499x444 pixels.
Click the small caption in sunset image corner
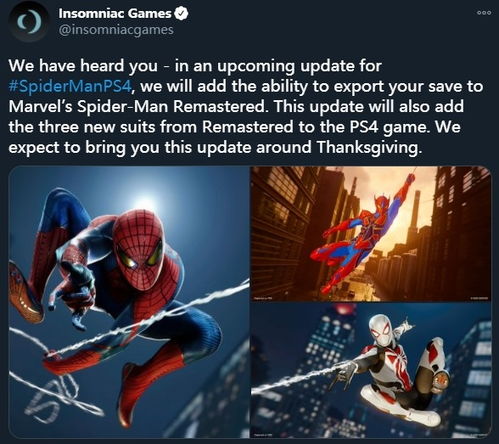[x=262, y=298]
